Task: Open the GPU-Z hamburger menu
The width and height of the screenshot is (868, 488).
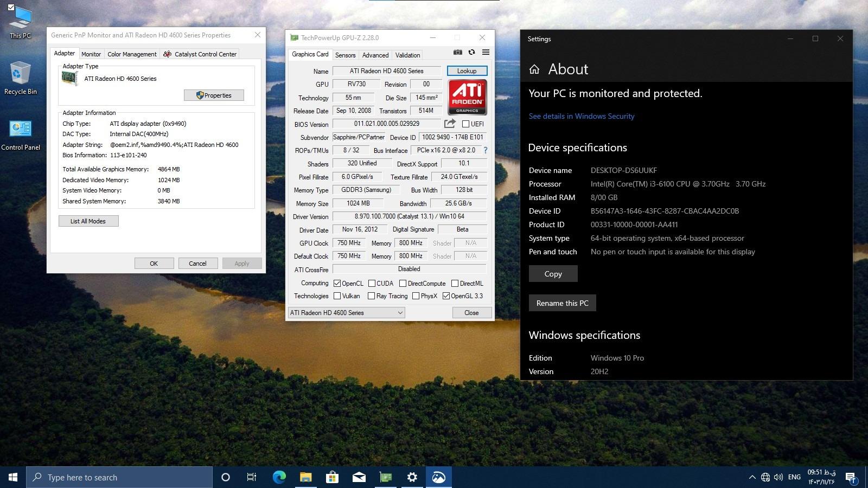Action: [486, 53]
